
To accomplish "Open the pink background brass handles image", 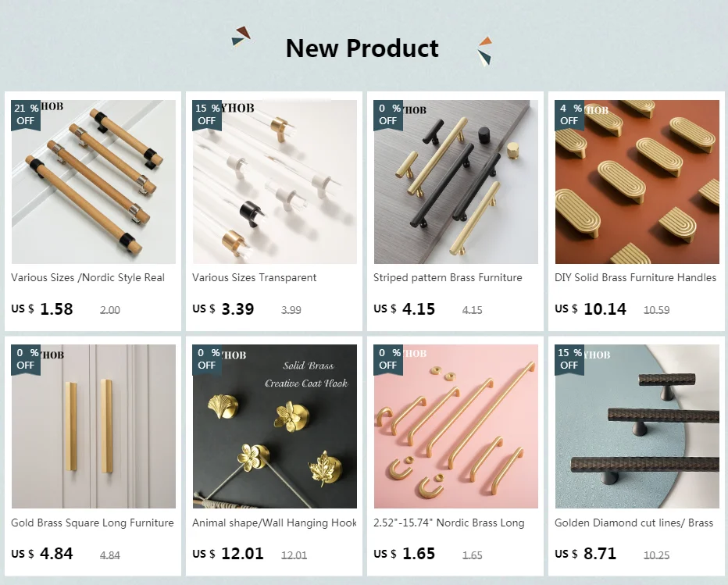I will coord(456,426).
